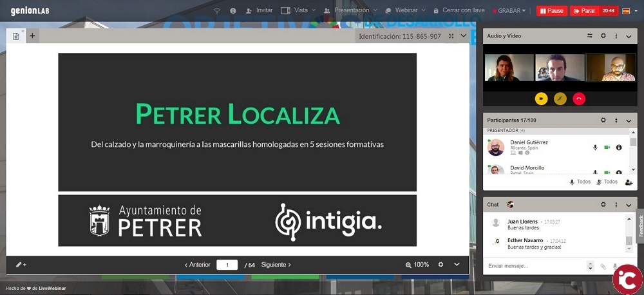
Task: Click the 100% zoom control
Action: [x=417, y=265]
